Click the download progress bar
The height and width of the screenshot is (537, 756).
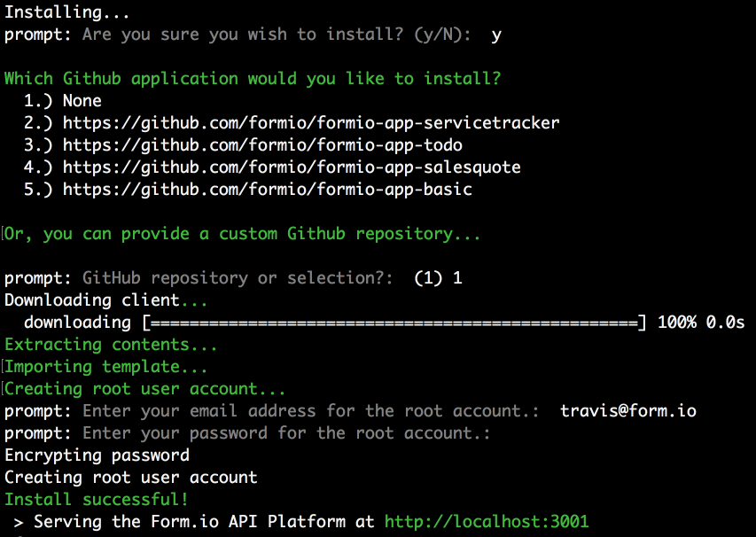394,323
